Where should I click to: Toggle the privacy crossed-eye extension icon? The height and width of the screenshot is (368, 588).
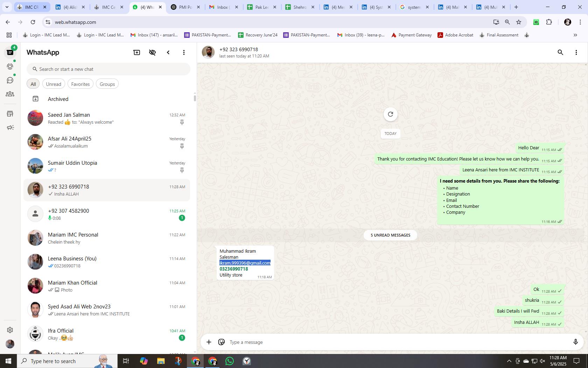pos(152,52)
